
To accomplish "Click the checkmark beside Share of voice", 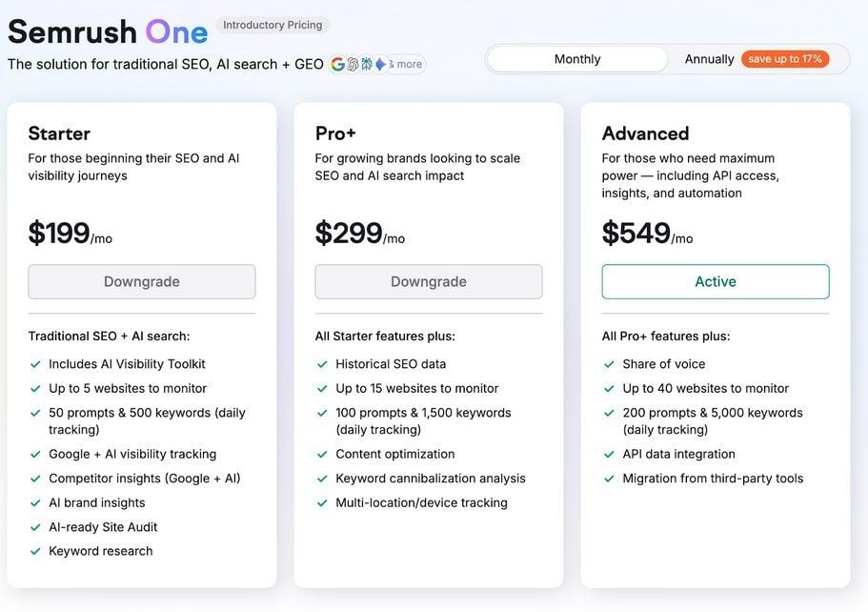I will click(x=608, y=363).
